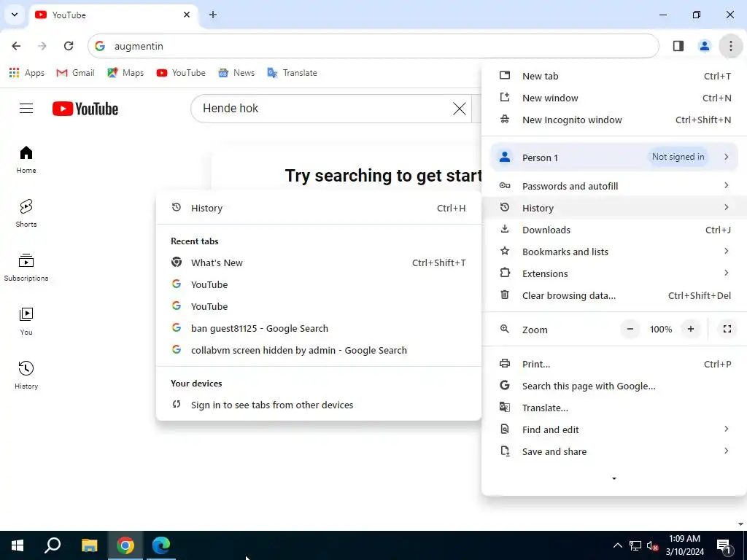Image resolution: width=747 pixels, height=560 pixels.
Task: Open the YouTube bookmark in bookmarks bar
Action: tap(181, 73)
